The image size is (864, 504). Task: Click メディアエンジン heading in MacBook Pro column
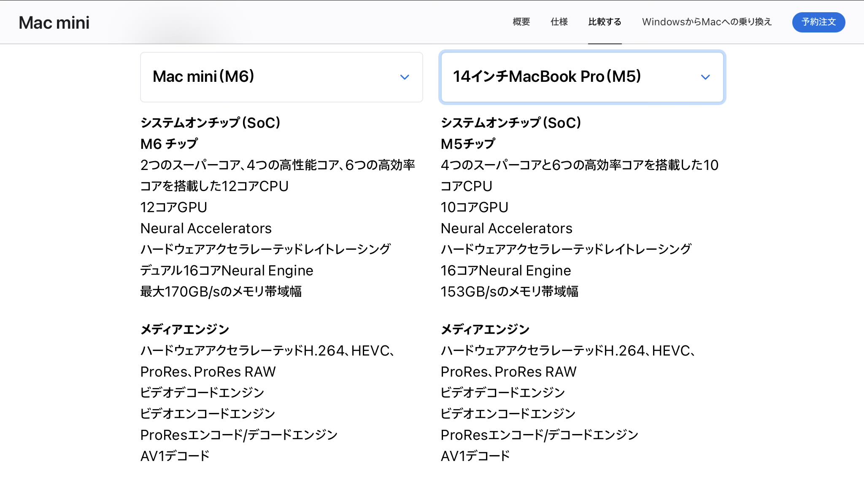[485, 329]
